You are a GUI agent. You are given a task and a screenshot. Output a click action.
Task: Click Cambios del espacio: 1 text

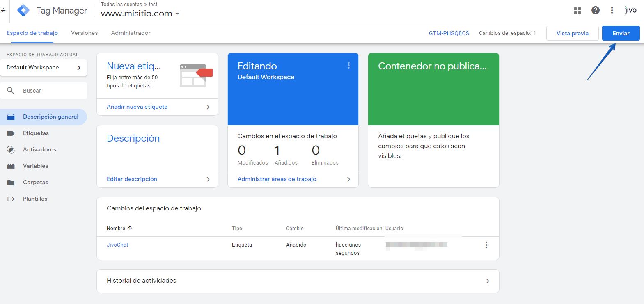pyautogui.click(x=507, y=33)
